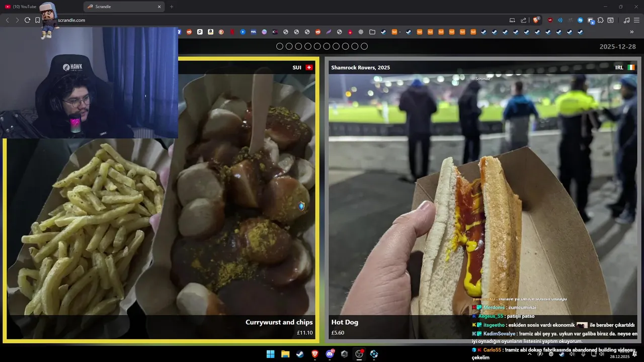Click the Ireland flag icon
644x362 pixels.
pos(631,67)
